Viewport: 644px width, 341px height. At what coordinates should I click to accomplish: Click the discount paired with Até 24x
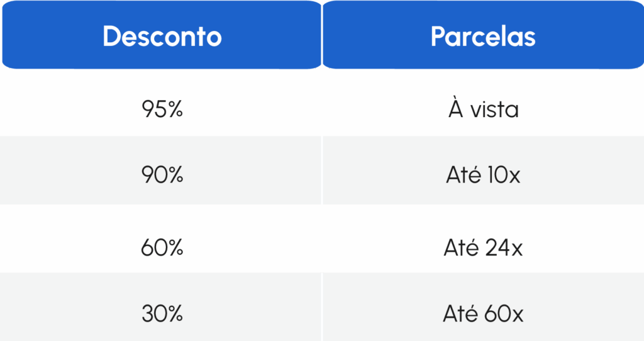coord(162,248)
